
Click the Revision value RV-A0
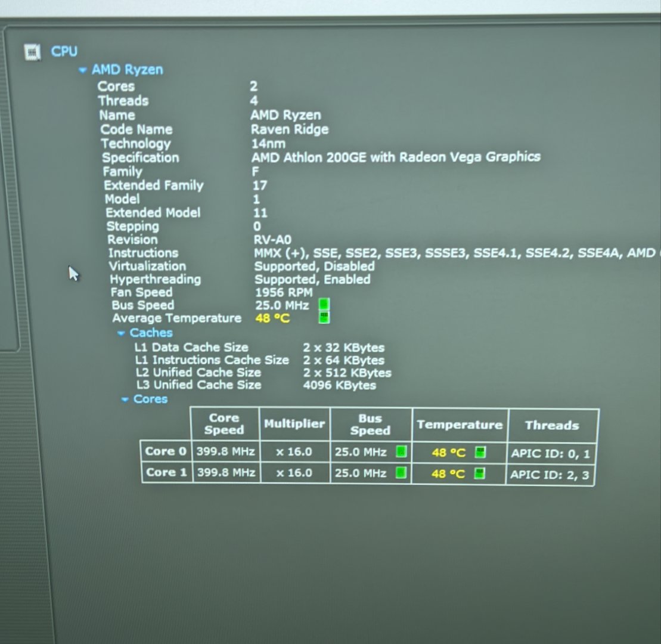point(272,240)
